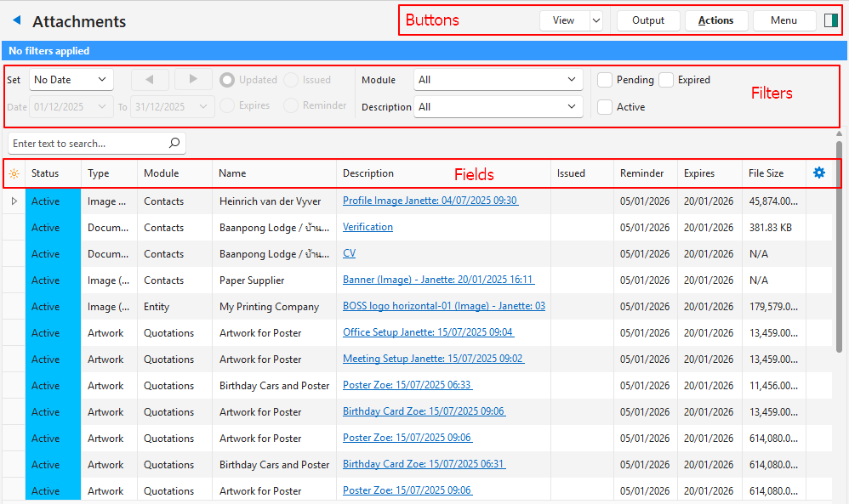Click the back arrow beside Attachments title
This screenshot has width=849, height=504.
[x=16, y=20]
